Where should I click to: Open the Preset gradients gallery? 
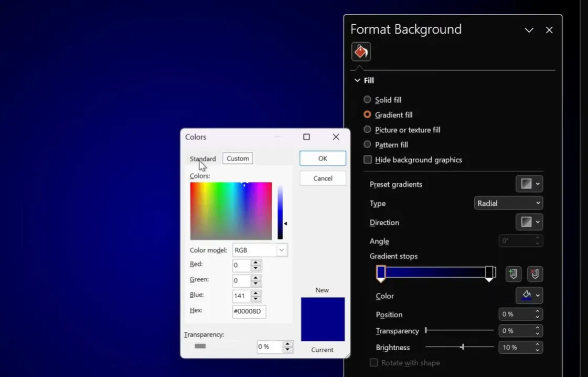[x=529, y=184]
